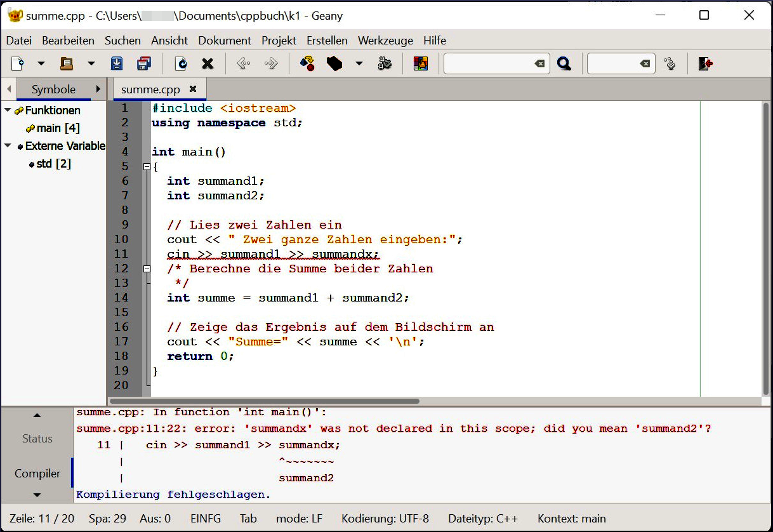Viewport: 773px width, 532px height.
Task: Click the Save all files icon
Action: (144, 63)
